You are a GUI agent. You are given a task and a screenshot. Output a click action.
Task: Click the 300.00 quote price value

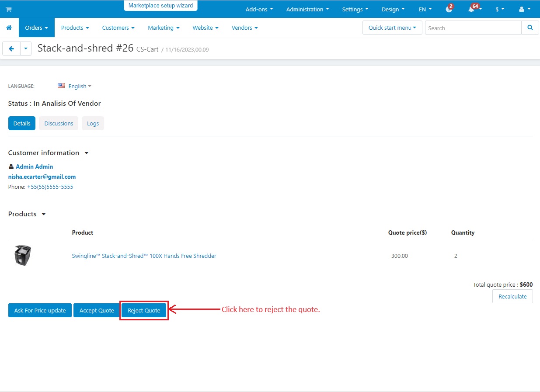pos(400,256)
